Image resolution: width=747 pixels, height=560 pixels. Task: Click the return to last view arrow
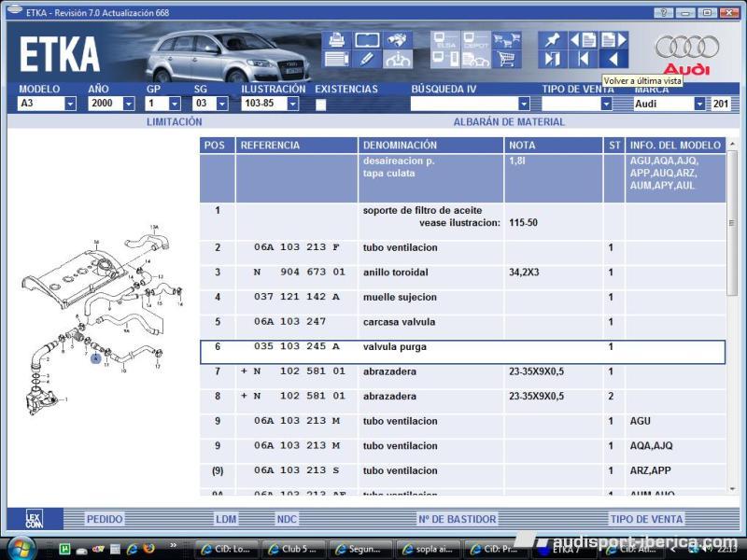coord(613,59)
